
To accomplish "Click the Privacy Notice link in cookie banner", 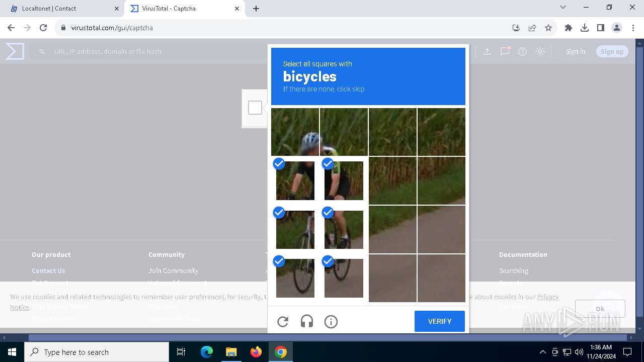I will 547,297.
